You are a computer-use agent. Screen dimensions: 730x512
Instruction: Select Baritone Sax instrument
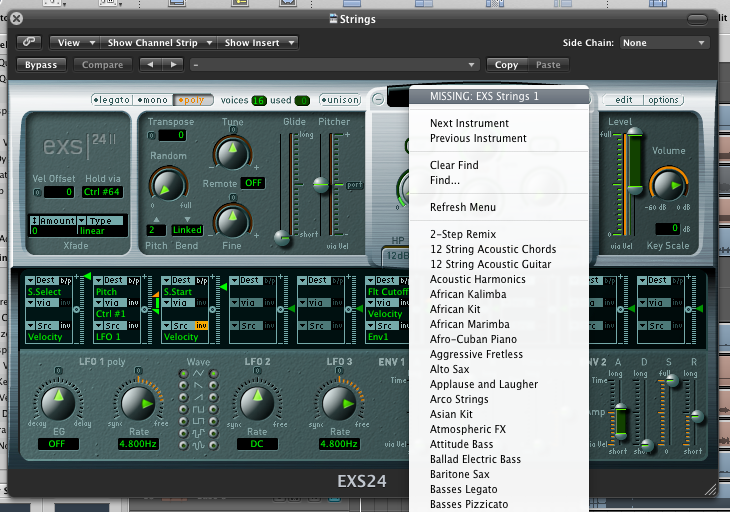460,474
